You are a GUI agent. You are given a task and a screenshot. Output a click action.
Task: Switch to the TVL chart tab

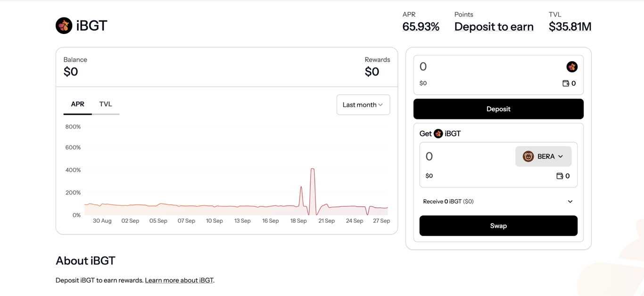pos(106,104)
